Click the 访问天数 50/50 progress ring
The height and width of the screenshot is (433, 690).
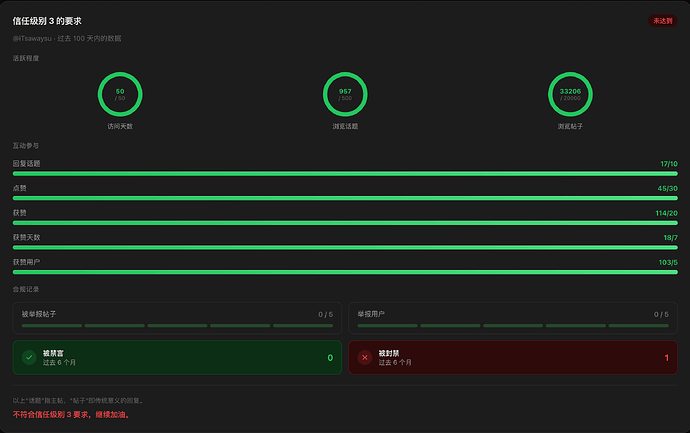(x=120, y=94)
